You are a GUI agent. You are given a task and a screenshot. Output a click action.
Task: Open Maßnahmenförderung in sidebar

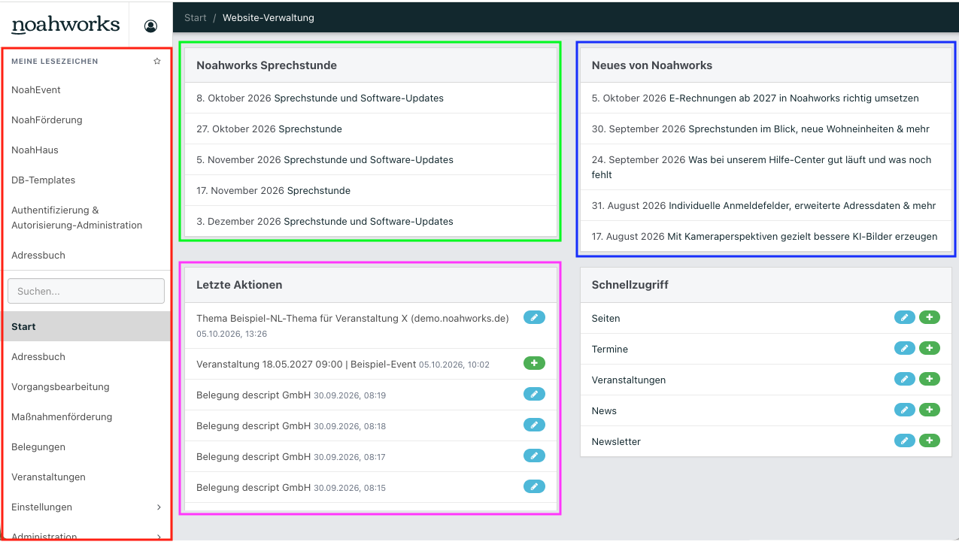click(62, 417)
